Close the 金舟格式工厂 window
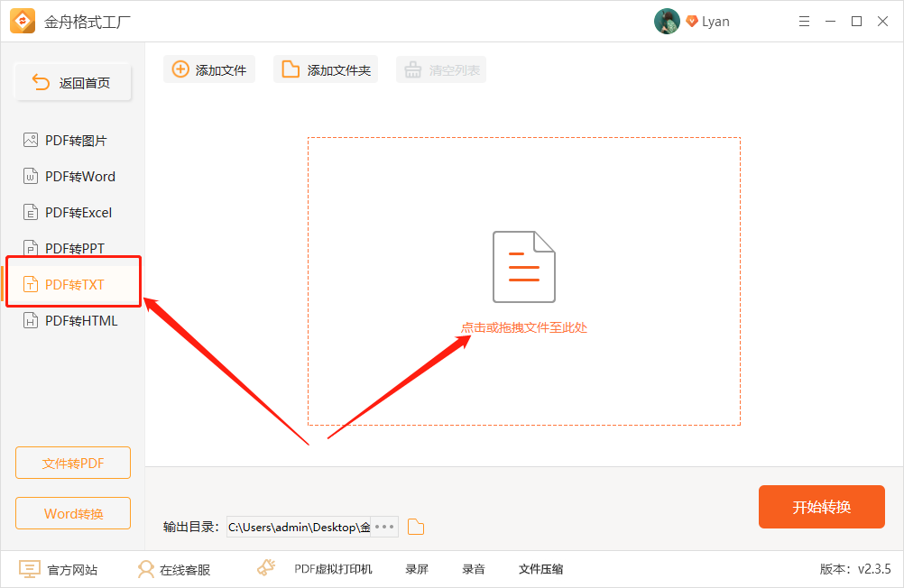 click(x=882, y=22)
